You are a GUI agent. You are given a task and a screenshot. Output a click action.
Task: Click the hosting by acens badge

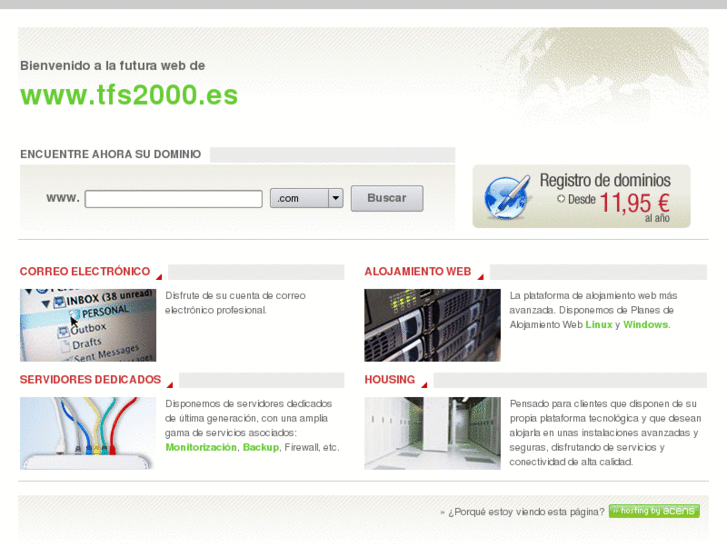coord(654,511)
